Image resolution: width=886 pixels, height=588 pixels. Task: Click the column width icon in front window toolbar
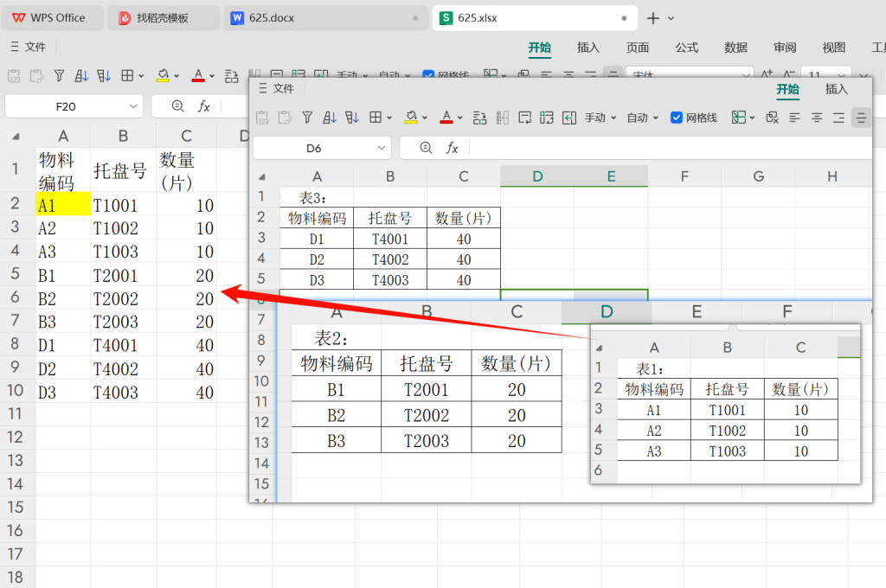tap(503, 118)
